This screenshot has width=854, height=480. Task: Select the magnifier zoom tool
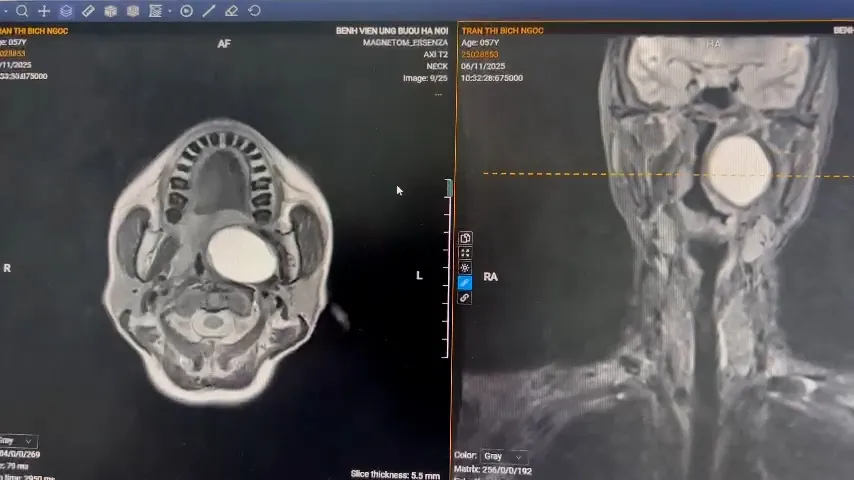[x=22, y=11]
